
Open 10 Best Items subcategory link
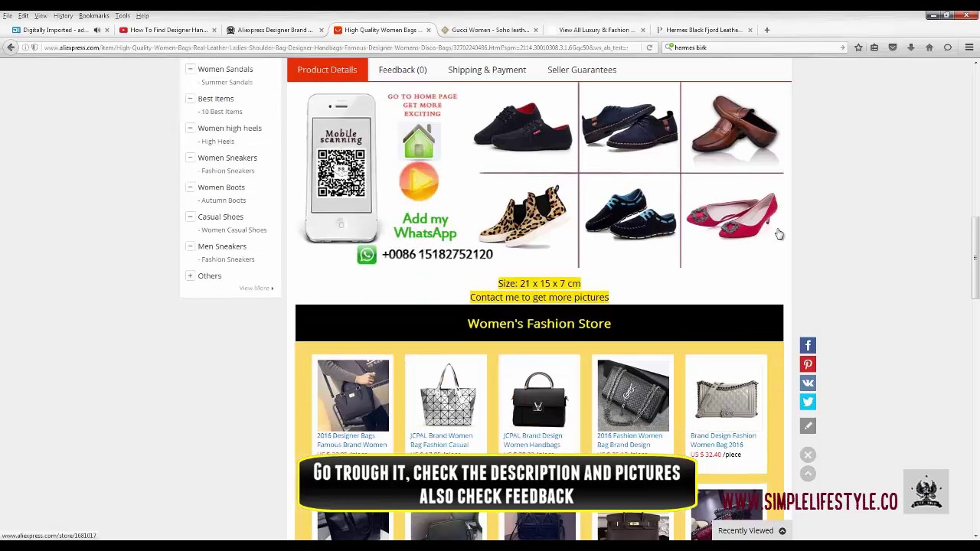tap(221, 112)
